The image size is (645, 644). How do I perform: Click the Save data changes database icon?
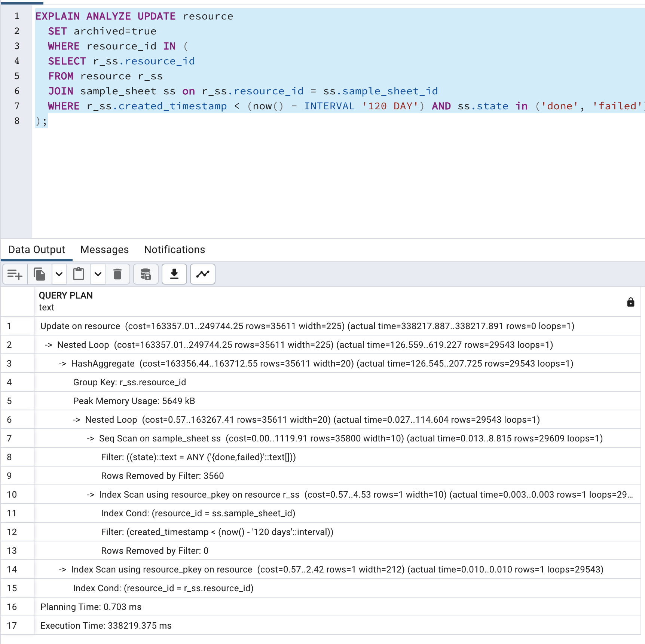146,274
